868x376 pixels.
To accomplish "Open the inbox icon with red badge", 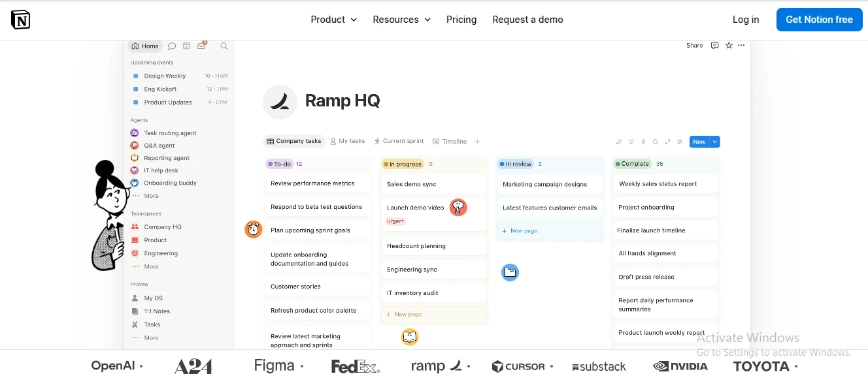I will coord(201,46).
